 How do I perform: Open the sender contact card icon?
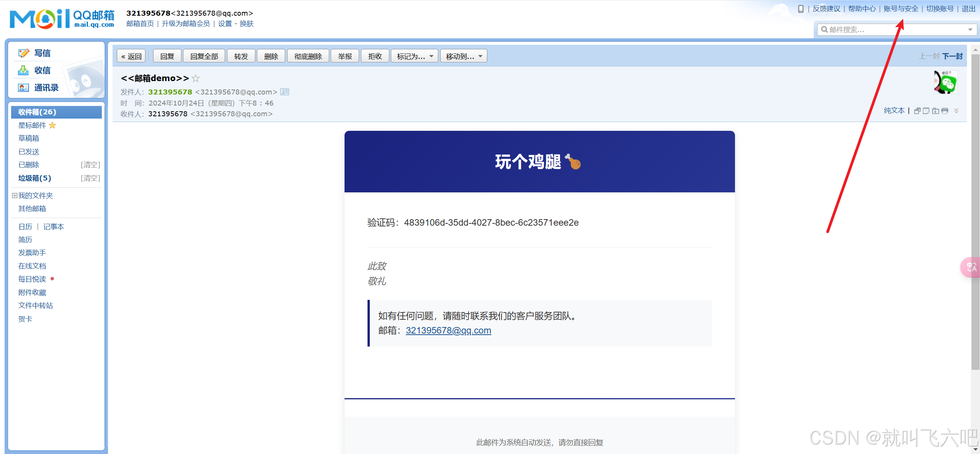pos(284,92)
